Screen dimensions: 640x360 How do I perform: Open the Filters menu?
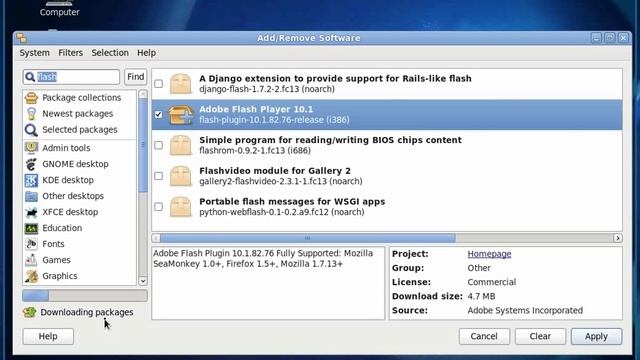click(x=70, y=53)
